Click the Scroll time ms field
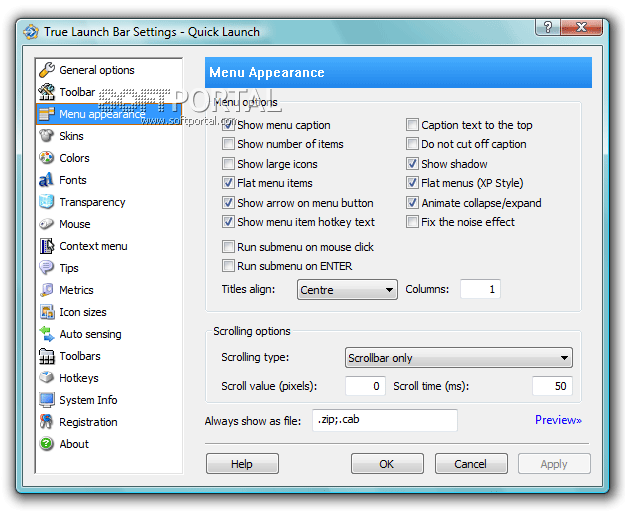The width and height of the screenshot is (625, 512). pyautogui.click(x=552, y=386)
